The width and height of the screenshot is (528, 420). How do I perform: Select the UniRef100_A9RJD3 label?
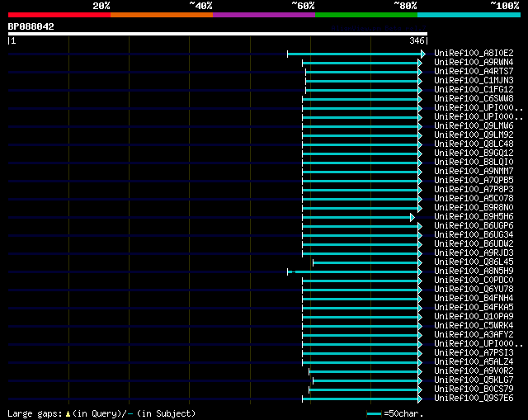[x=474, y=253]
